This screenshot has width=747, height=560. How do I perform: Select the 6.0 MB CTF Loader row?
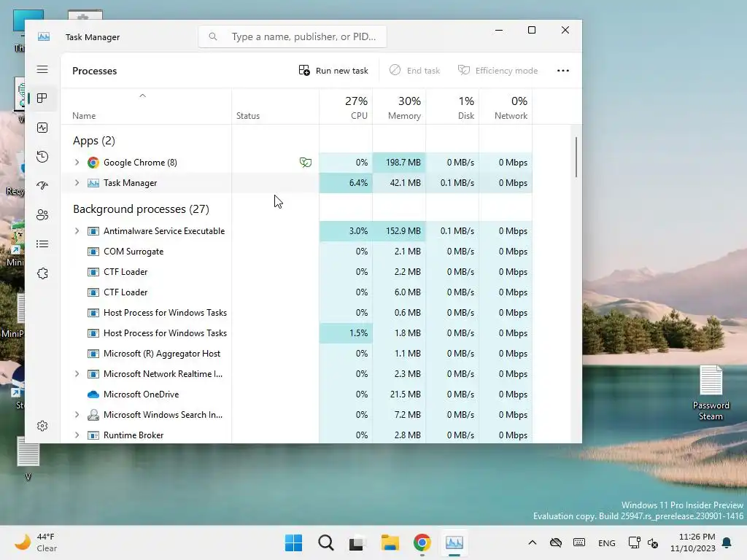point(296,292)
